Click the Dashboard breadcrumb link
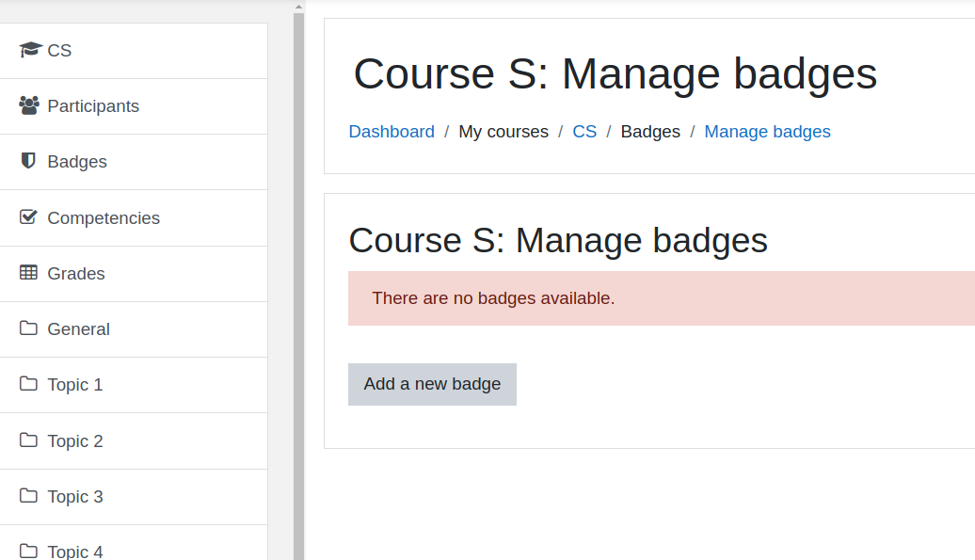The image size is (975, 560). coord(392,132)
